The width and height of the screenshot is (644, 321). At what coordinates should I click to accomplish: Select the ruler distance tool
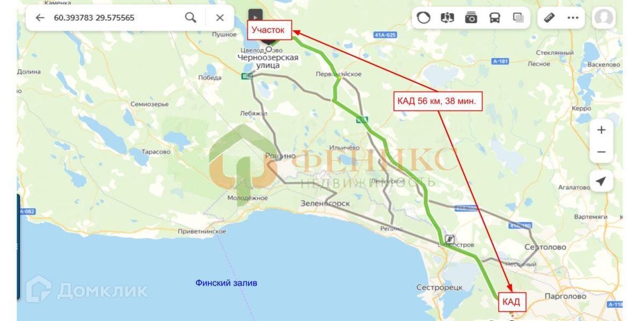point(549,18)
